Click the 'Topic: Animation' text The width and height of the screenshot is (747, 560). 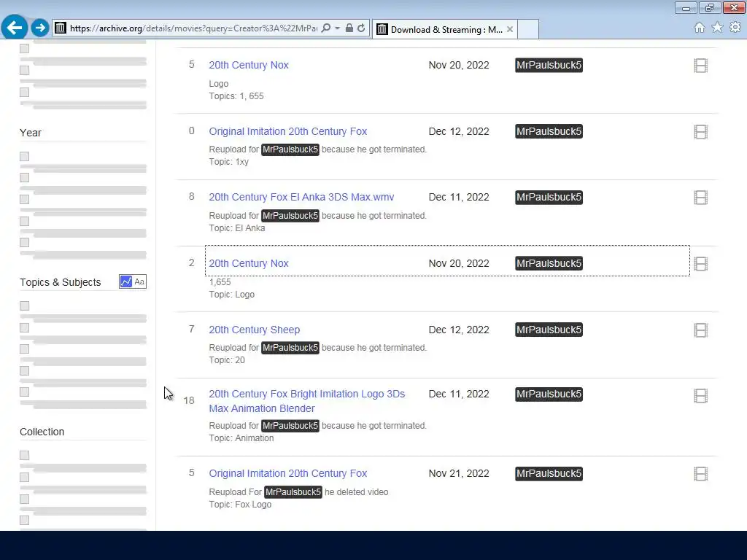241,438
